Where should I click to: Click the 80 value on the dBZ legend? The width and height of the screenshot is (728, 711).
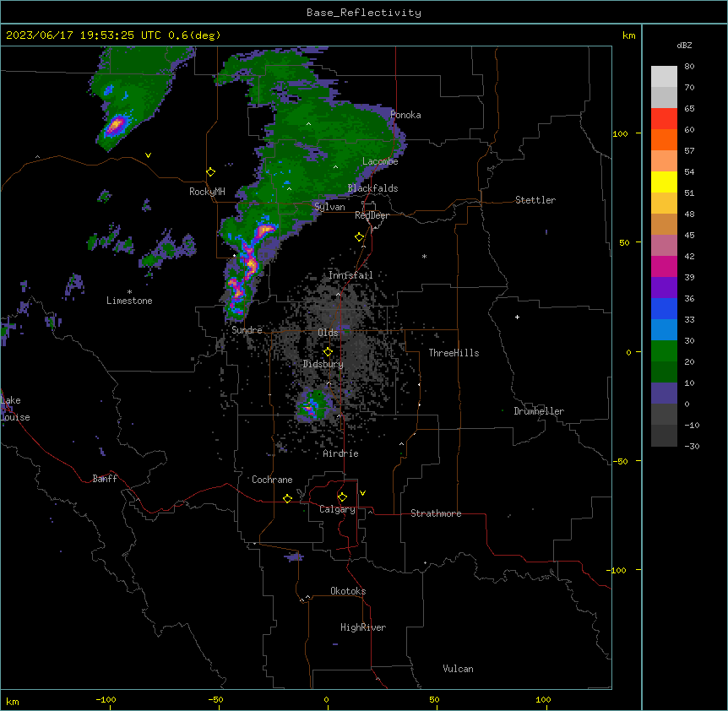tap(689, 67)
